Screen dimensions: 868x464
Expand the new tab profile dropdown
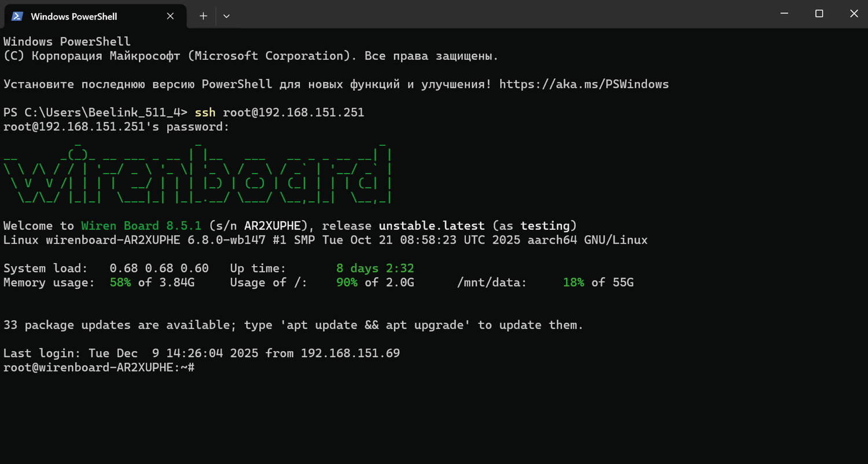[226, 16]
